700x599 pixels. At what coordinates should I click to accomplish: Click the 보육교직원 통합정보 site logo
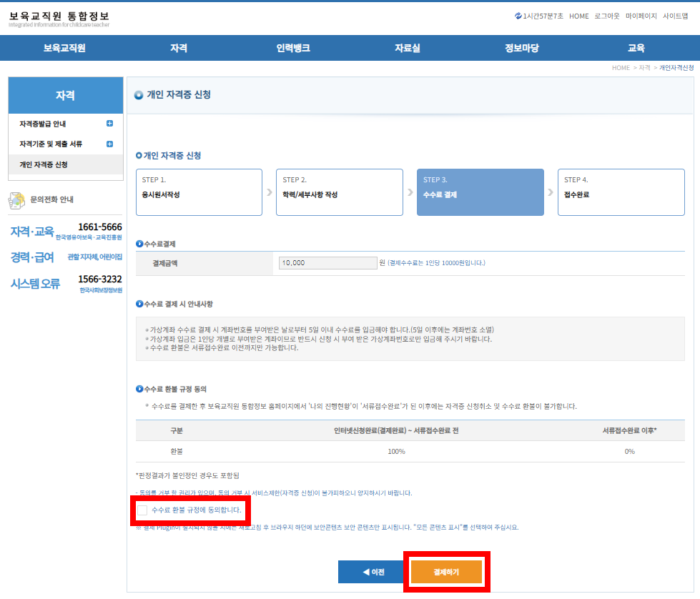pyautogui.click(x=59, y=19)
